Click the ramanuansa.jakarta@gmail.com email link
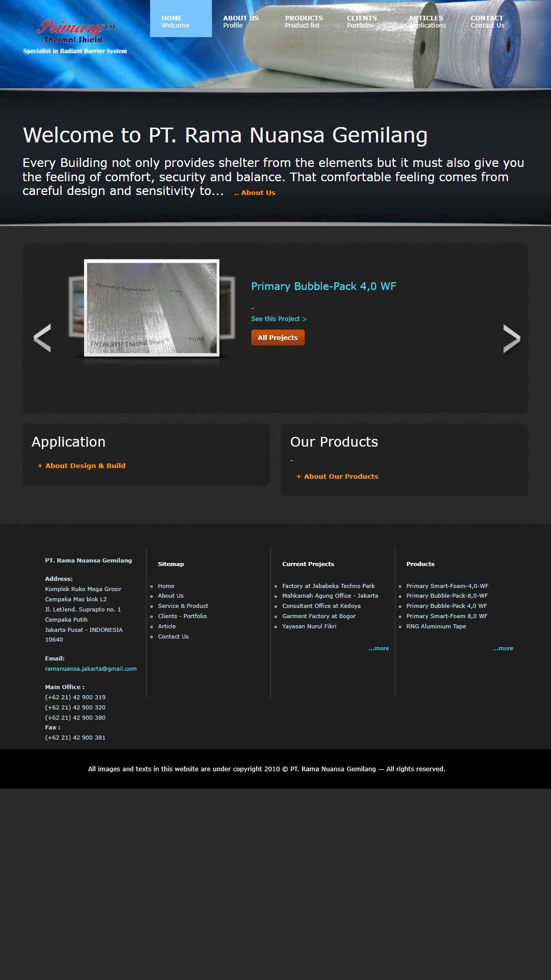 [x=91, y=669]
